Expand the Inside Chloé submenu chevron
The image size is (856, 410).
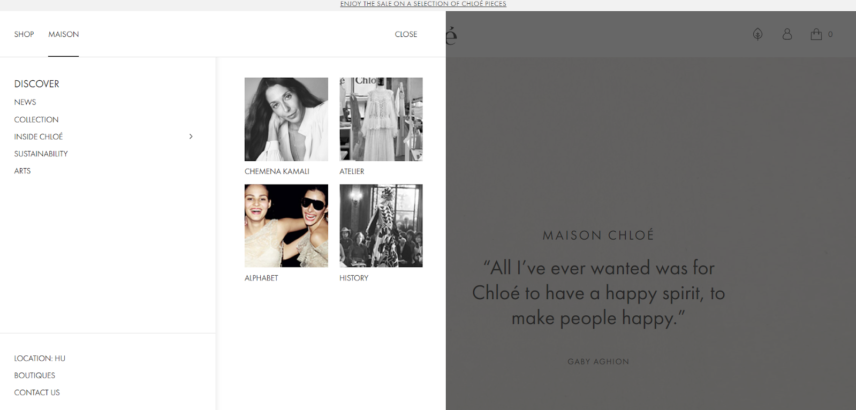click(x=191, y=136)
